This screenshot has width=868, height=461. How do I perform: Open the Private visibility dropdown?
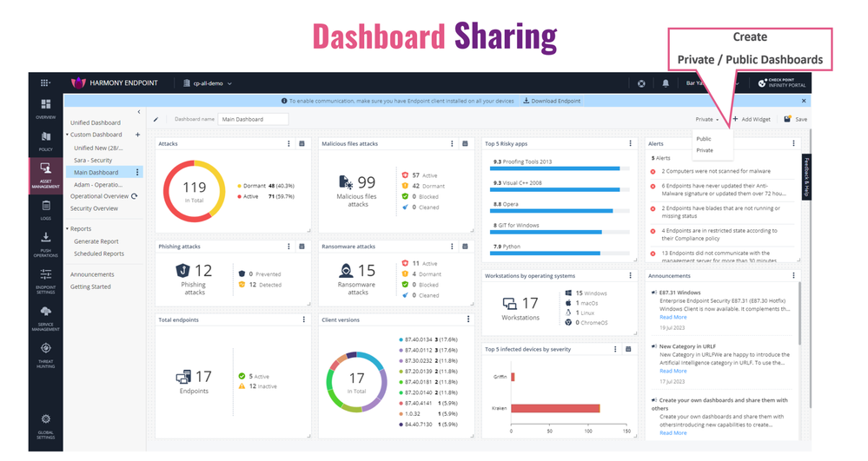(x=706, y=120)
